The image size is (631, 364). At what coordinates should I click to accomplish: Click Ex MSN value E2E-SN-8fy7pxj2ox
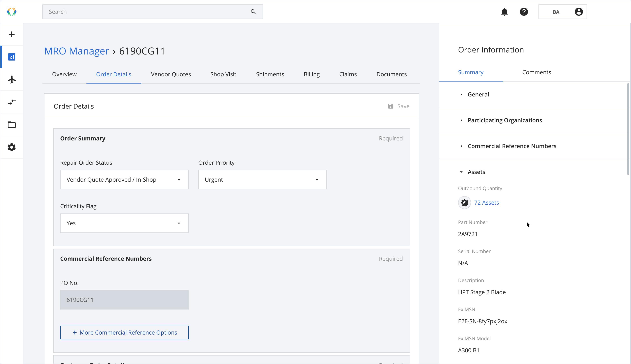click(x=482, y=321)
